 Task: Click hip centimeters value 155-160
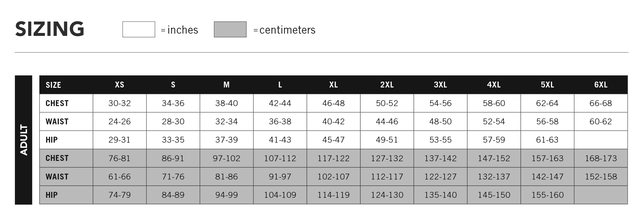click(x=548, y=195)
